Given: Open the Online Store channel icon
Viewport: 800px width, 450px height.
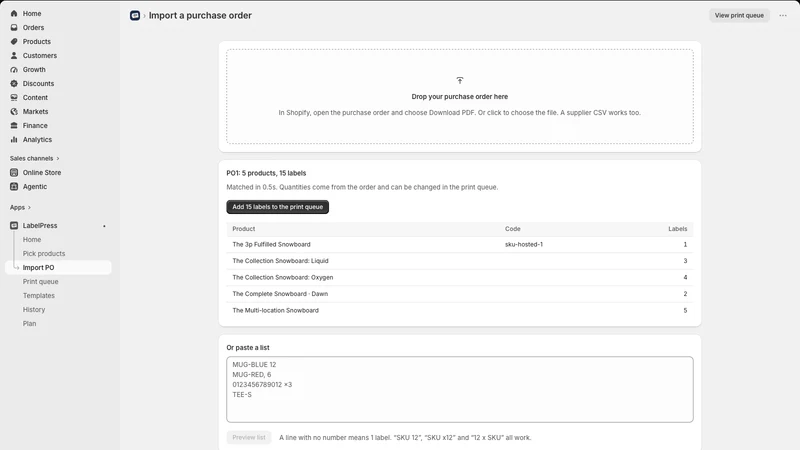Looking at the screenshot, I should tap(14, 172).
